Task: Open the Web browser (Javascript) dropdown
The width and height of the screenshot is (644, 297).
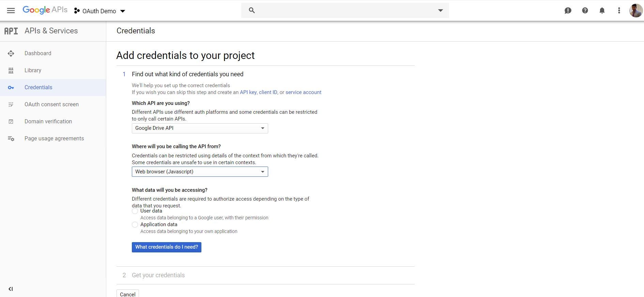Action: tap(200, 172)
